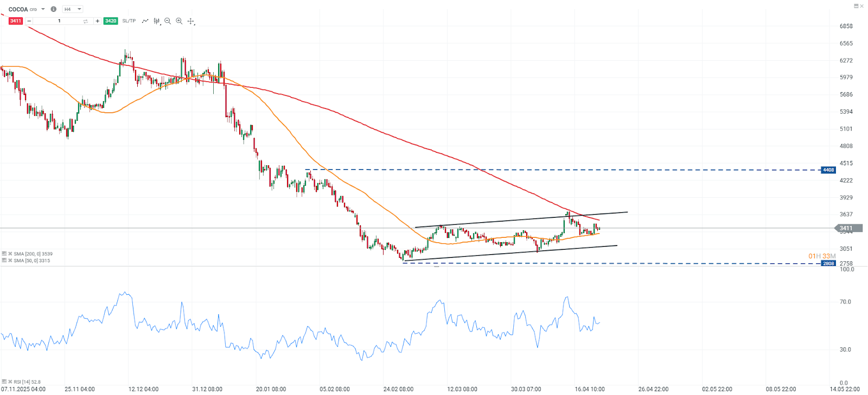Screen dimensions: 868x395
Task: Open the SL/TP settings
Action: (129, 21)
